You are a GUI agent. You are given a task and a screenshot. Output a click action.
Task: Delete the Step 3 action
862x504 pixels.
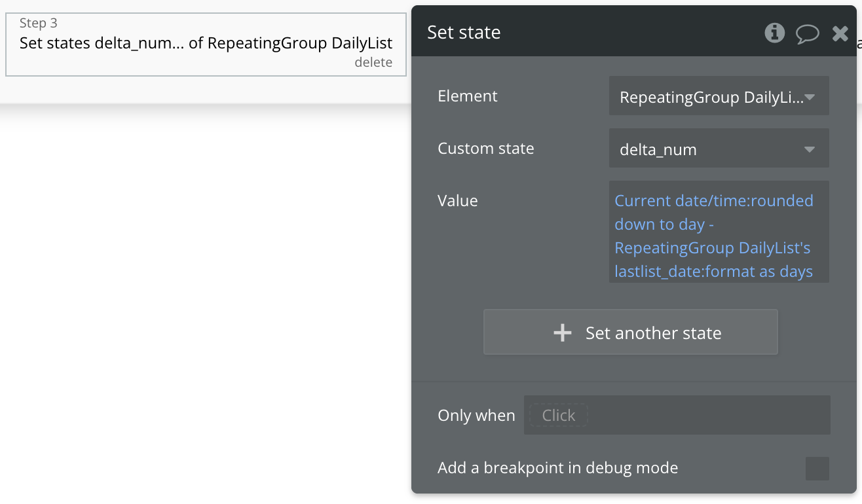[x=373, y=63]
